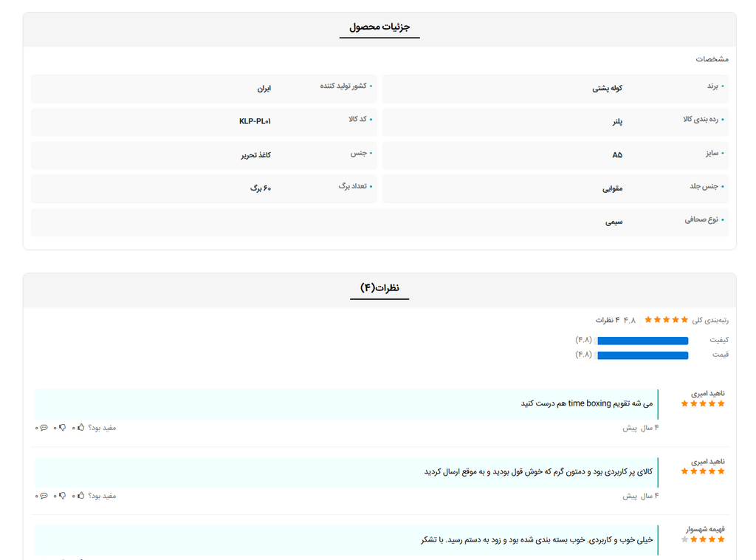Click "۴ سال پیش" under time boxing review
Viewport: 756px width, 560px height.
[640, 428]
